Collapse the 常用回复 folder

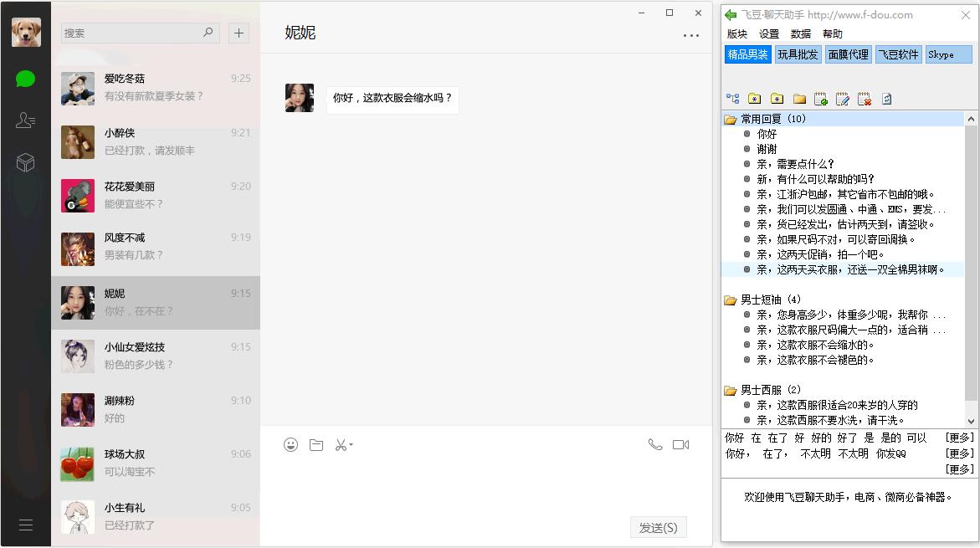(731, 118)
